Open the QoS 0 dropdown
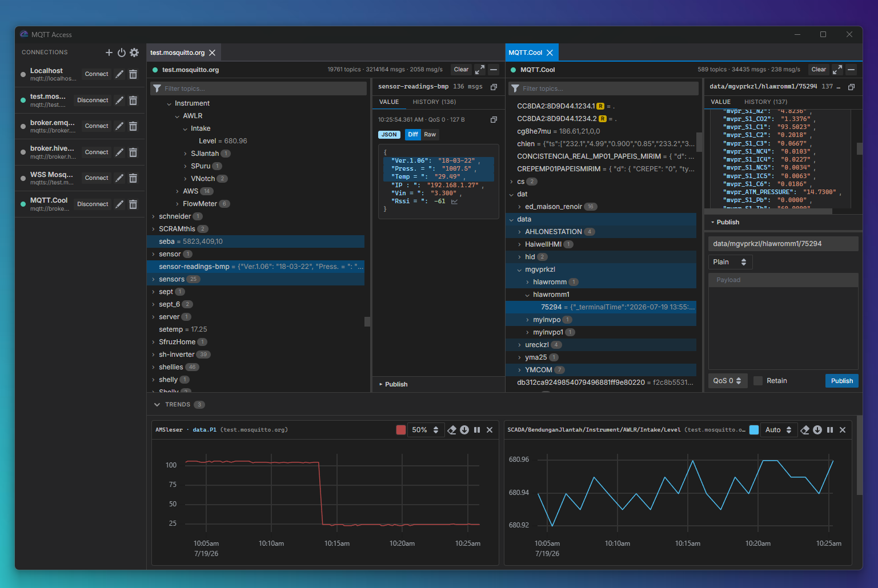This screenshot has width=878, height=588. pyautogui.click(x=727, y=381)
